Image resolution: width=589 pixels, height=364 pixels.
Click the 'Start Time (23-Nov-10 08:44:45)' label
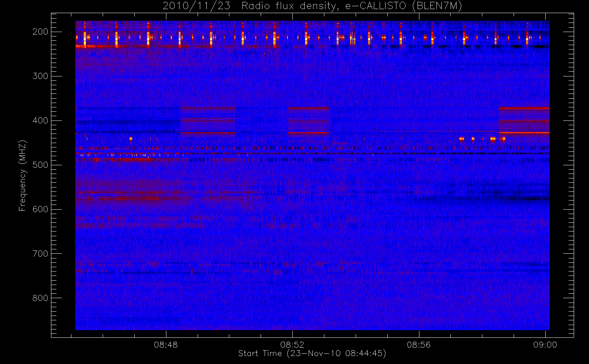[x=312, y=353]
